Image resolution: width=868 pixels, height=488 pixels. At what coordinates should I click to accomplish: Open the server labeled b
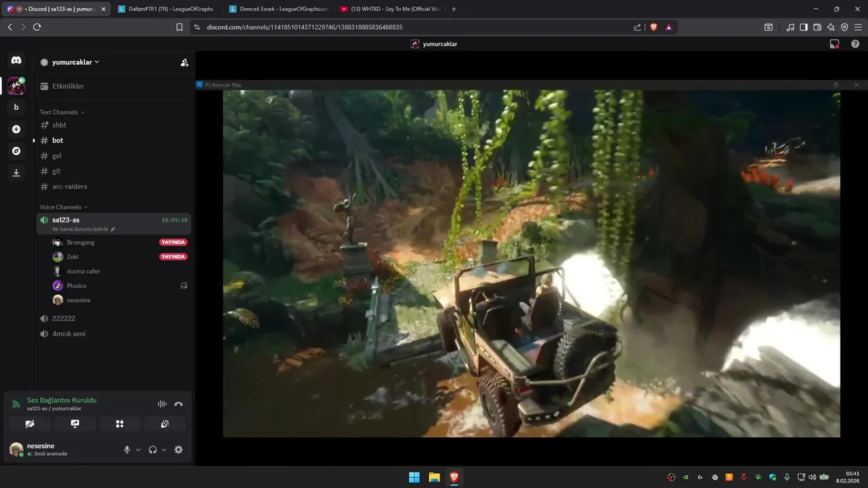pyautogui.click(x=16, y=107)
